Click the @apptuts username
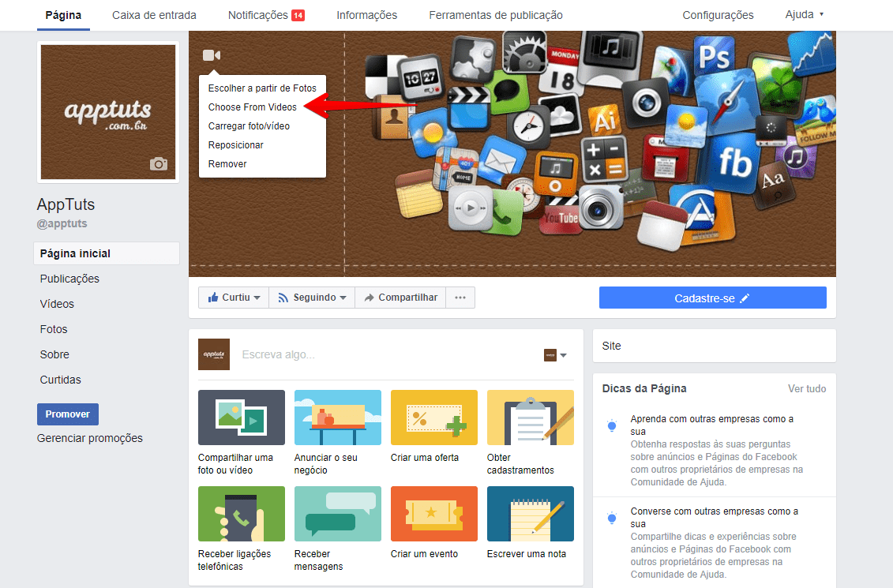The image size is (893, 588). coord(62,223)
